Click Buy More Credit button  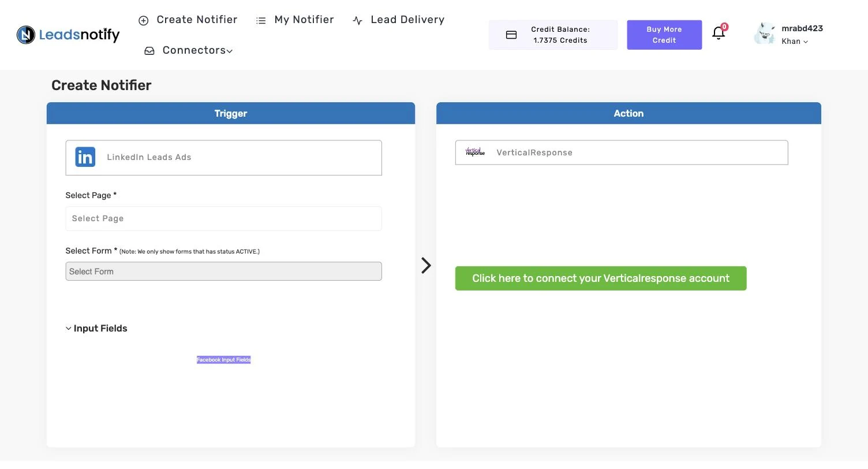664,35
